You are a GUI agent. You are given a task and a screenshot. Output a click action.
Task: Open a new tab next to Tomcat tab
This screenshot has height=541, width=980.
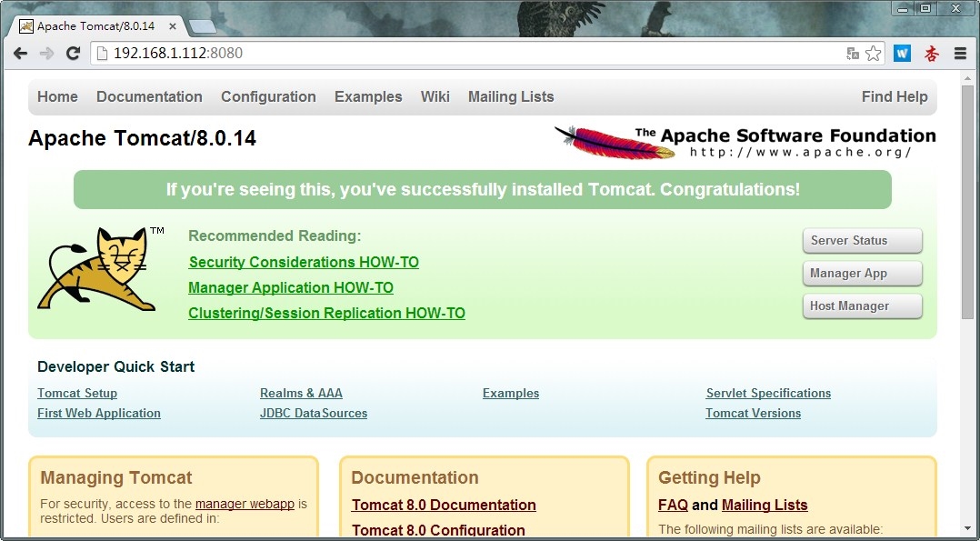click(202, 26)
